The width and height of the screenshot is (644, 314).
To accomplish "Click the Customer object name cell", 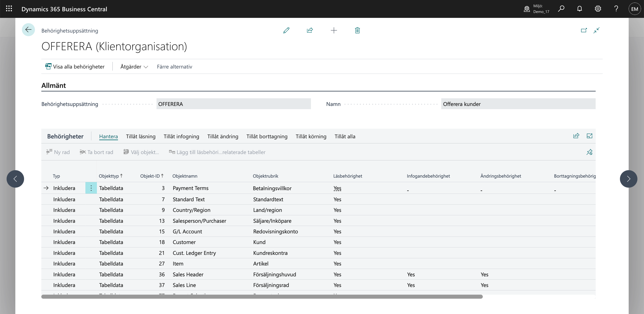I will click(184, 242).
